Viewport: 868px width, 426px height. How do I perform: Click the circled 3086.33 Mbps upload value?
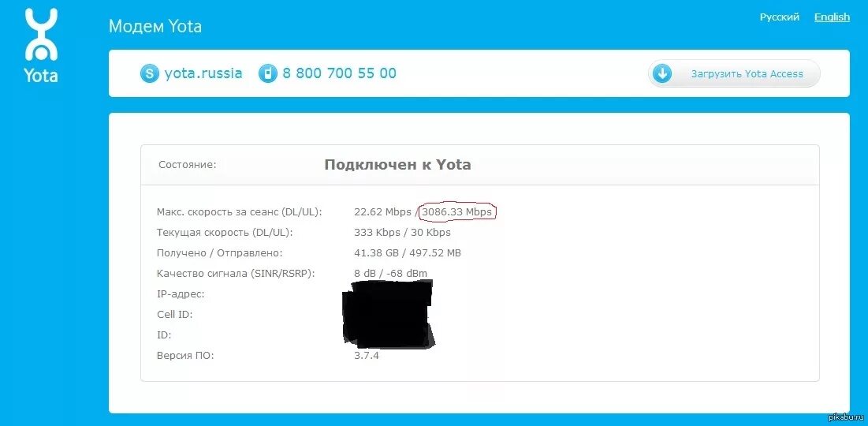point(456,211)
